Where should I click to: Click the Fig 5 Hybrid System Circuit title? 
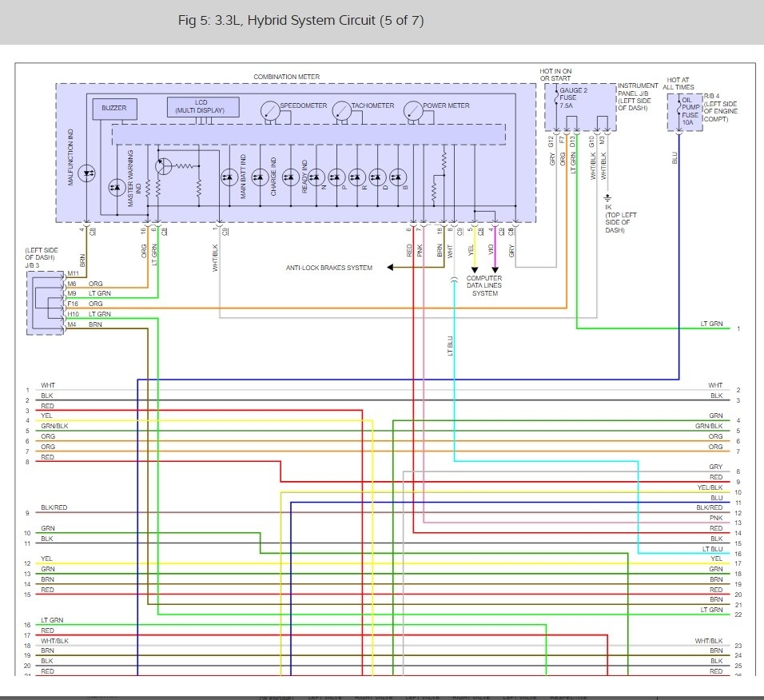[x=300, y=21]
